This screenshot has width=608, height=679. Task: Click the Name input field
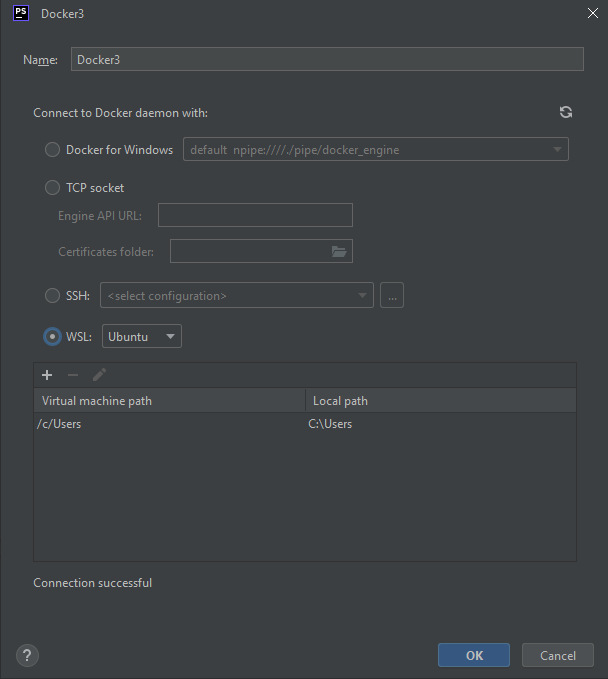coord(327,59)
